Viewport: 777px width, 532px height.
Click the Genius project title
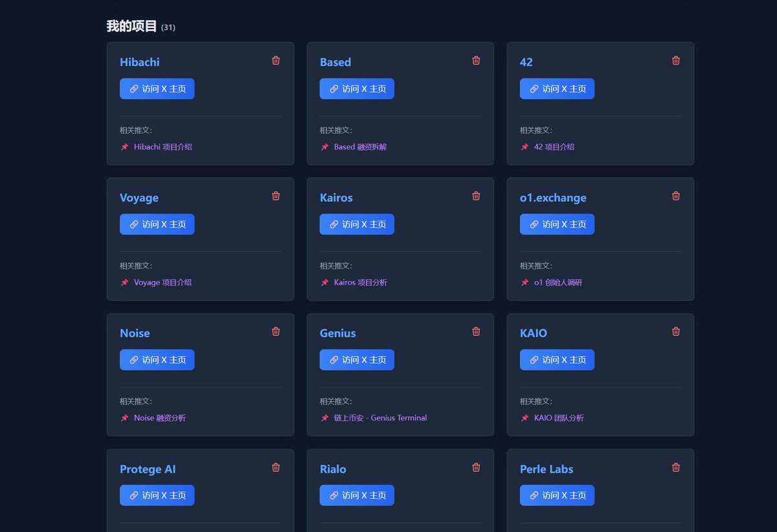[338, 333]
